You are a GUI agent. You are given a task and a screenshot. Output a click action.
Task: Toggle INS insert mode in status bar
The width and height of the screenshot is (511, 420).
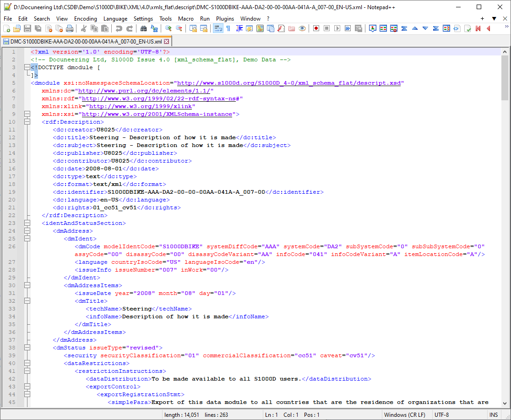pos(493,415)
